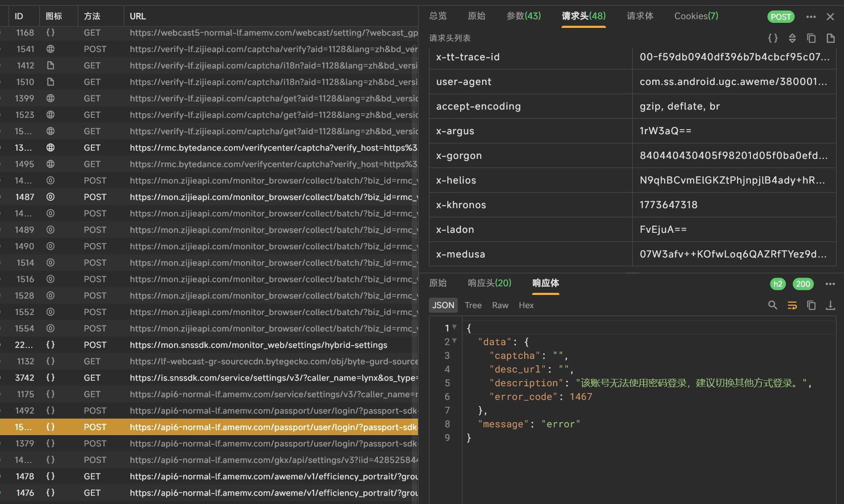The width and height of the screenshot is (844, 504).
Task: Toggle word wrap in response body
Action: click(x=792, y=305)
